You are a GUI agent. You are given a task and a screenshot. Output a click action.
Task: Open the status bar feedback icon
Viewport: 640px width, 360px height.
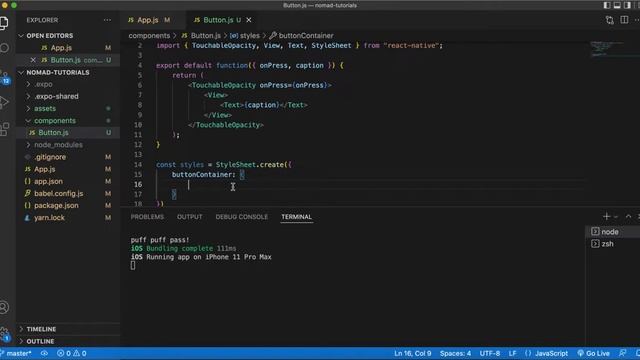[622, 353]
